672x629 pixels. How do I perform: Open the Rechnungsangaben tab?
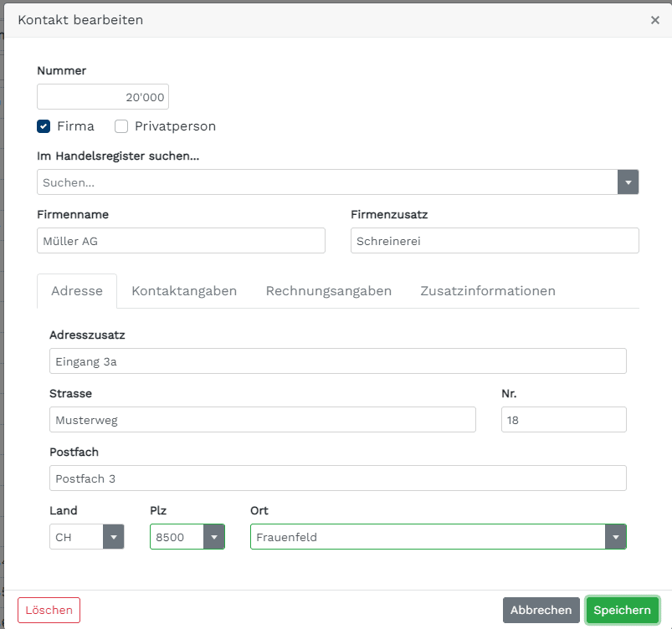(x=329, y=291)
